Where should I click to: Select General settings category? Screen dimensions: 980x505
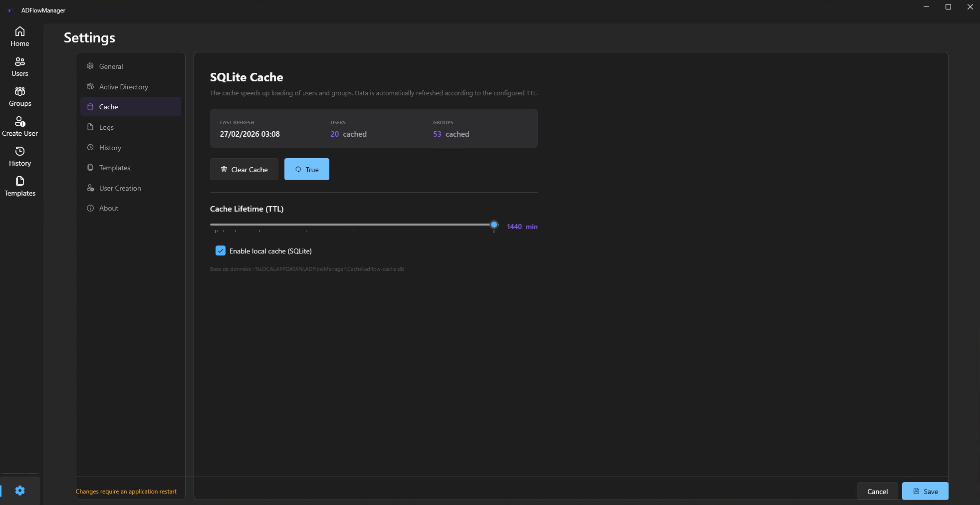click(x=111, y=66)
